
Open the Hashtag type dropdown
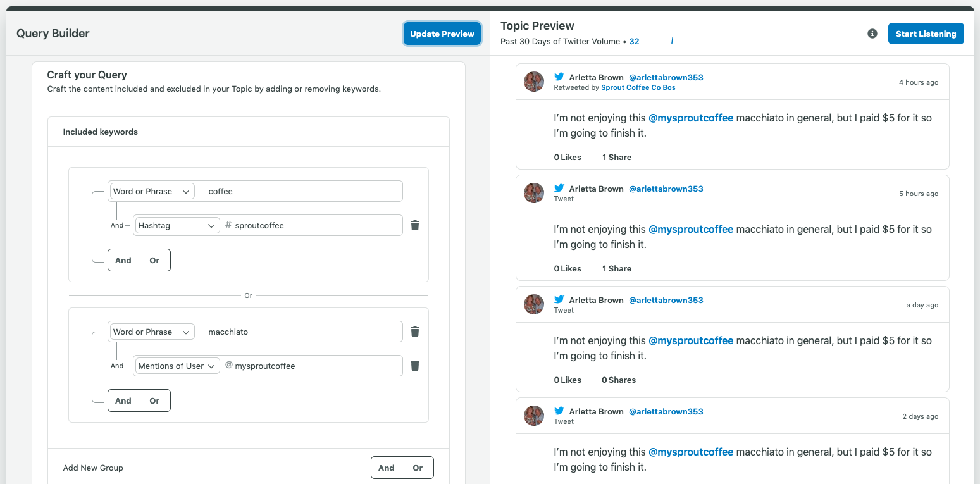point(177,225)
